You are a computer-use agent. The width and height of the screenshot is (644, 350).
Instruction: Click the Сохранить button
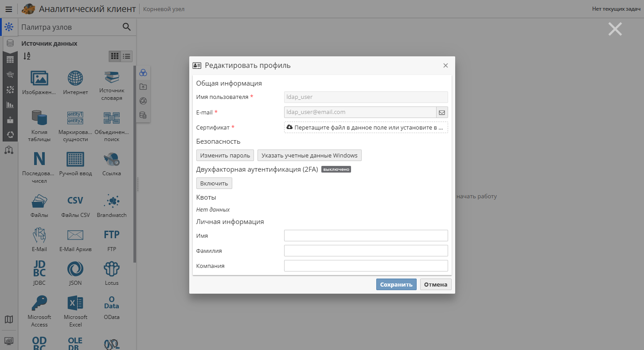tap(396, 284)
